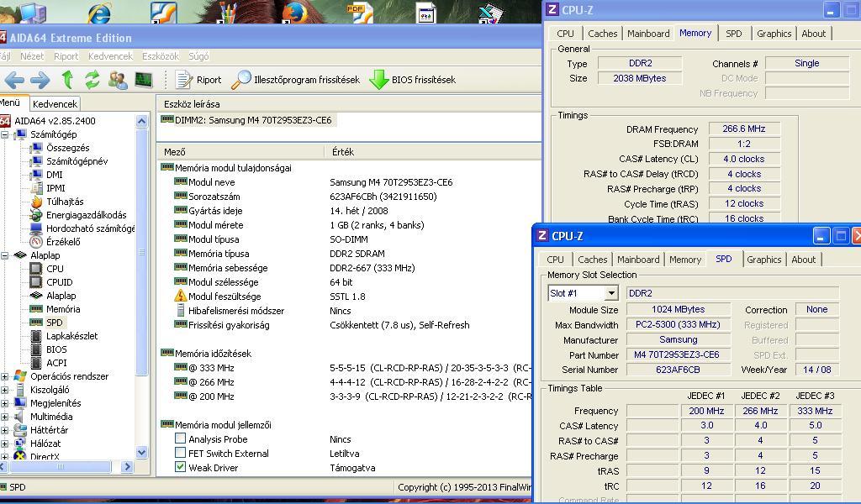Open the PDF desktop icon

click(x=358, y=12)
